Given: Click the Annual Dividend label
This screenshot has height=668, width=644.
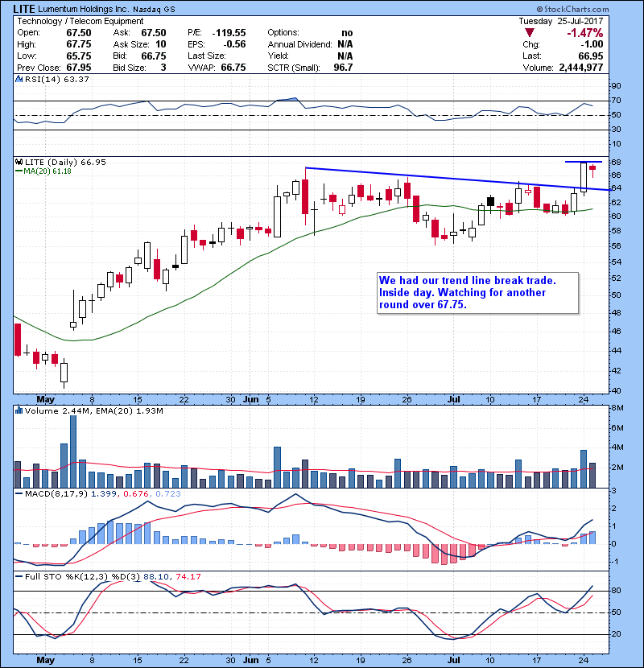Looking at the screenshot, I should (299, 44).
